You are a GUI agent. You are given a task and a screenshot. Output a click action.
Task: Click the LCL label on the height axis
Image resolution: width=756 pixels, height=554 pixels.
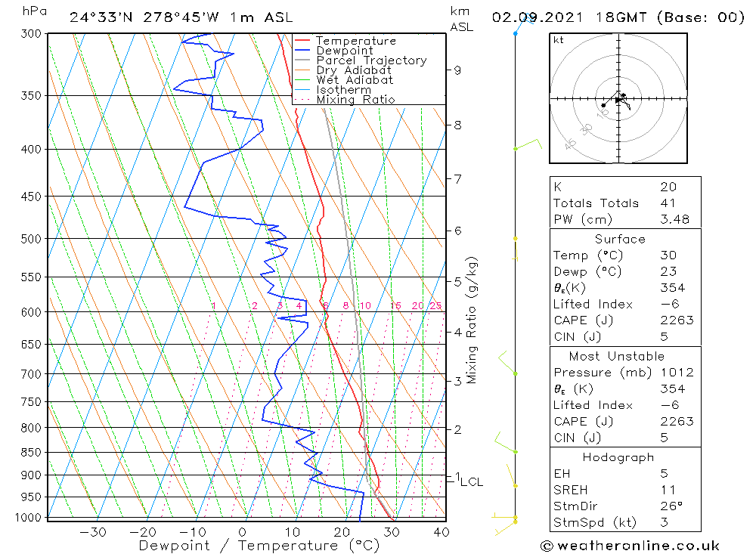pyautogui.click(x=472, y=482)
